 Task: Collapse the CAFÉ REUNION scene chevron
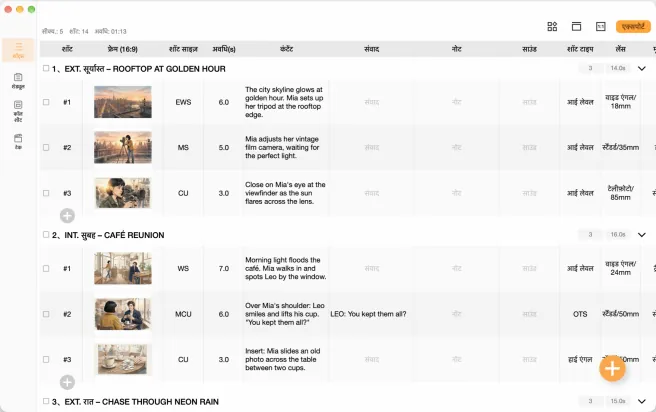tap(641, 235)
